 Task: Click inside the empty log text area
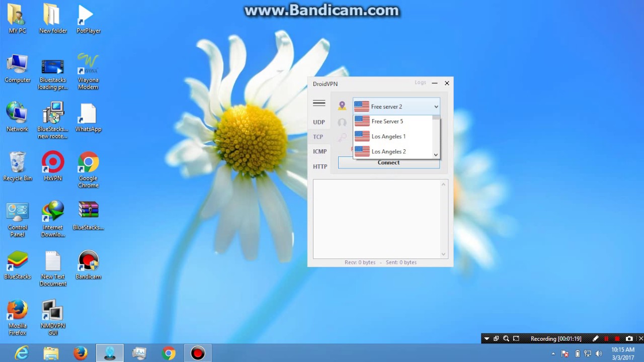[x=376, y=219]
